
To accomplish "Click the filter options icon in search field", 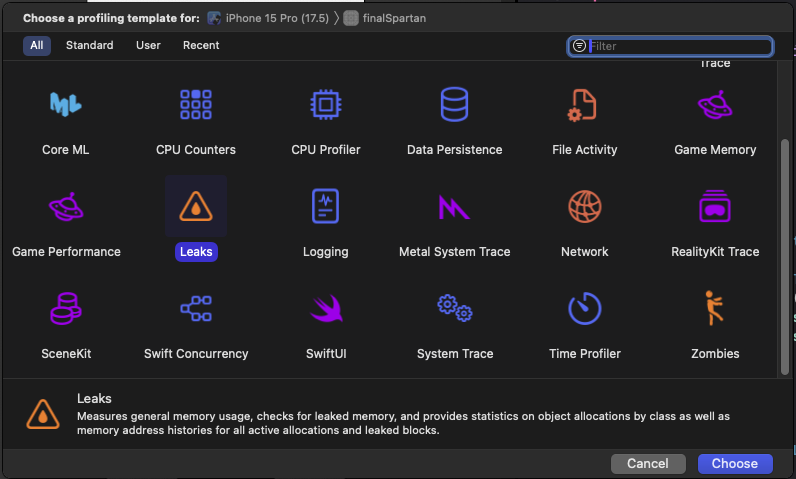I will (579, 46).
